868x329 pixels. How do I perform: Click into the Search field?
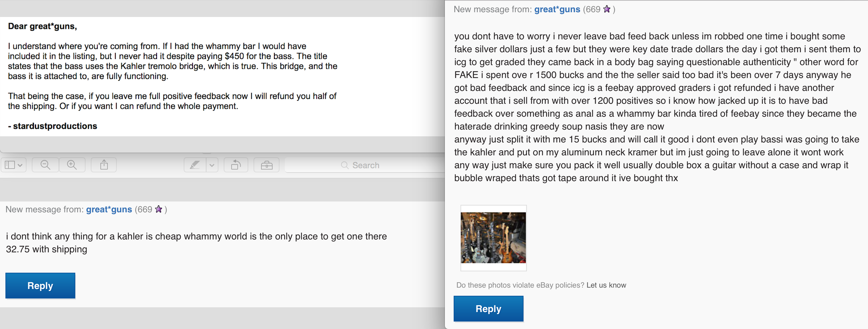tap(365, 165)
